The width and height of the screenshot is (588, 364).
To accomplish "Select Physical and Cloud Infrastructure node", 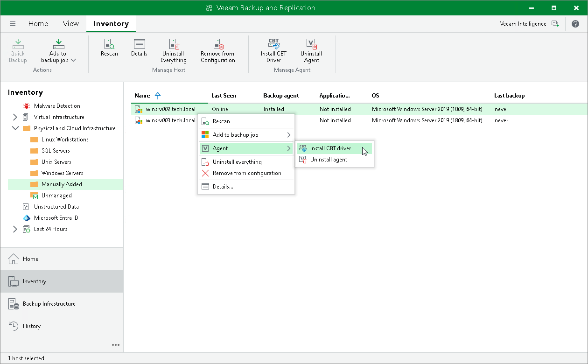I will [75, 128].
